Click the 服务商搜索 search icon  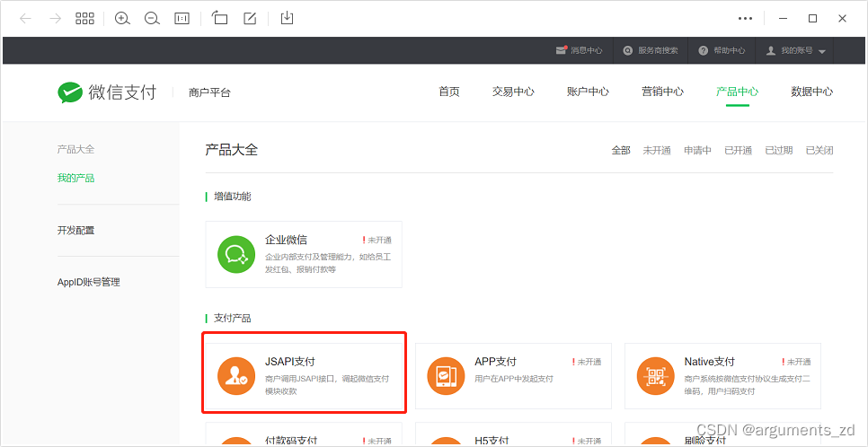[628, 50]
